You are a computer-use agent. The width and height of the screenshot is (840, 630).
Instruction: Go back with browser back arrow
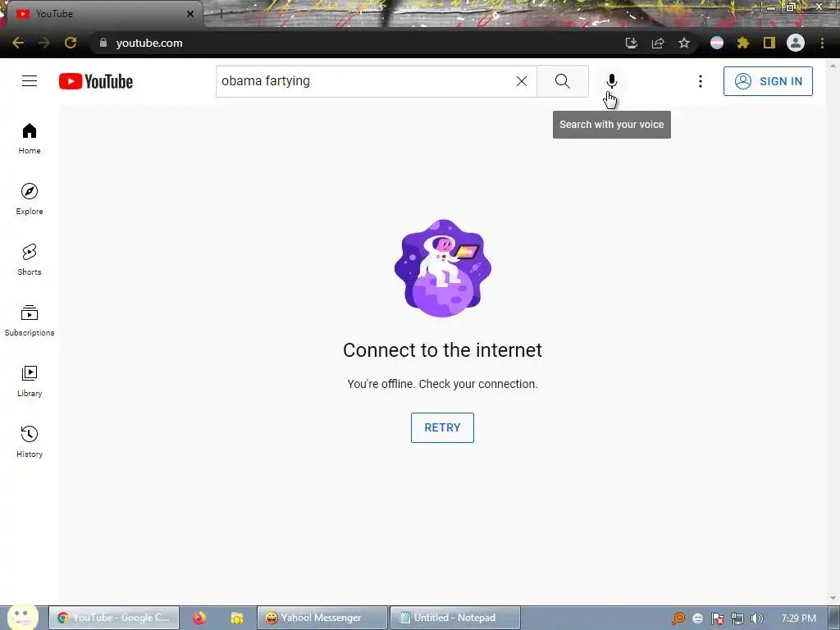click(18, 43)
